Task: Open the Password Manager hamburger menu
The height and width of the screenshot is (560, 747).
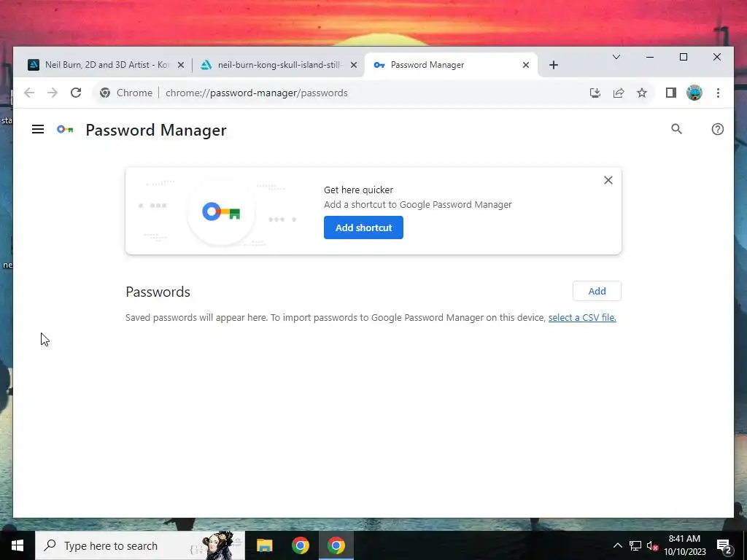Action: pyautogui.click(x=38, y=129)
